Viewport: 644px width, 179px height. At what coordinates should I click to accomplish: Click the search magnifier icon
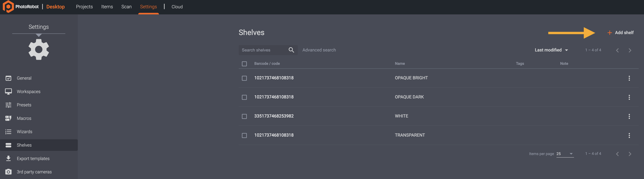point(291,50)
